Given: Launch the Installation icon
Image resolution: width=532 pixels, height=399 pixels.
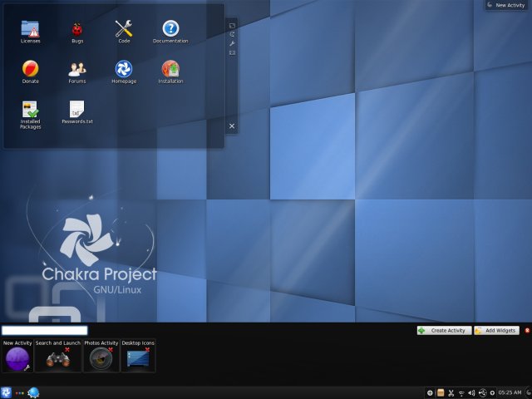Looking at the screenshot, I should tap(170, 69).
